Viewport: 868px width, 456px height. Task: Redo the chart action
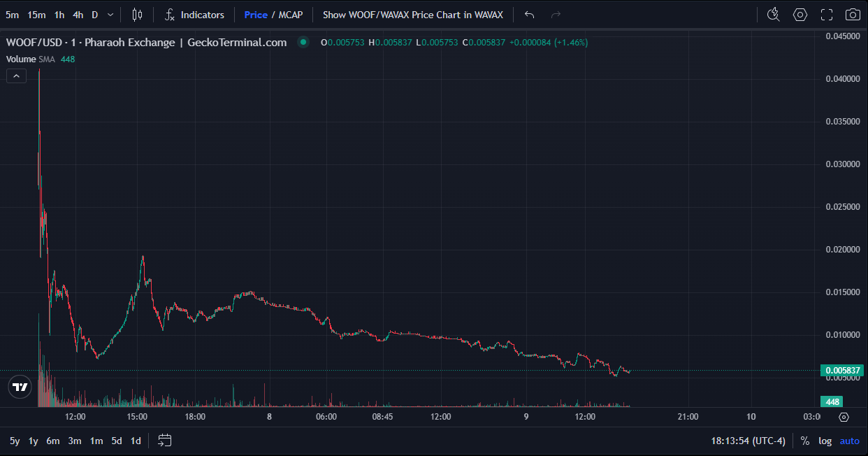pyautogui.click(x=556, y=15)
